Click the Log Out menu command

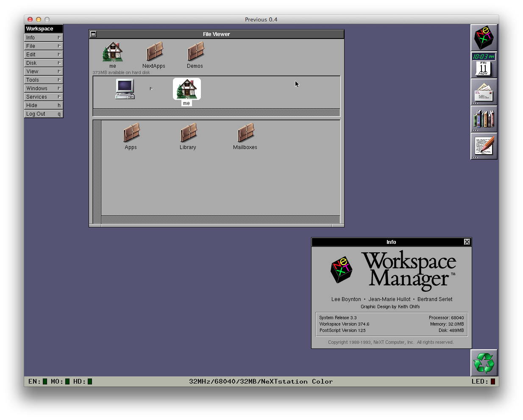click(x=44, y=113)
